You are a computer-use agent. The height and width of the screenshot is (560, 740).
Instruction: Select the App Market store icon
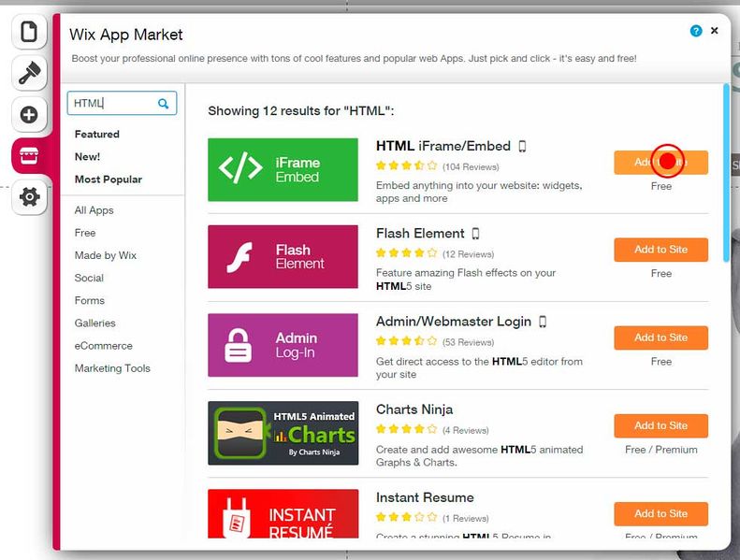click(29, 156)
